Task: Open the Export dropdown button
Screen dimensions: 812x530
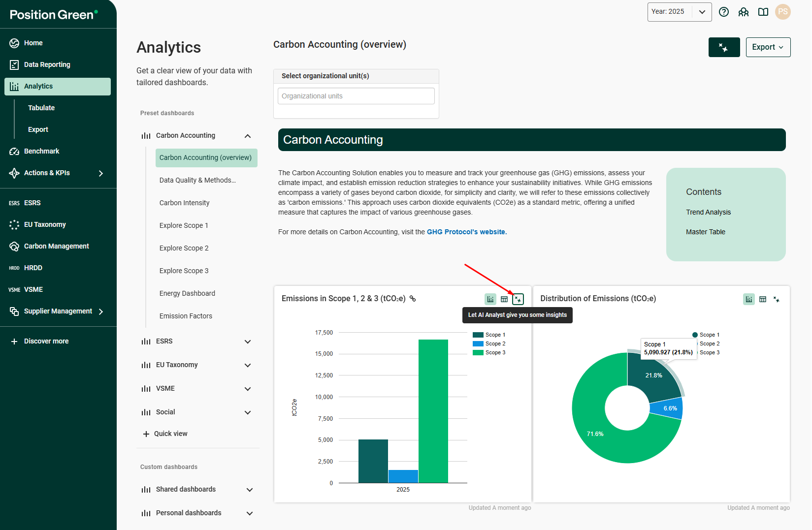Action: click(x=768, y=47)
